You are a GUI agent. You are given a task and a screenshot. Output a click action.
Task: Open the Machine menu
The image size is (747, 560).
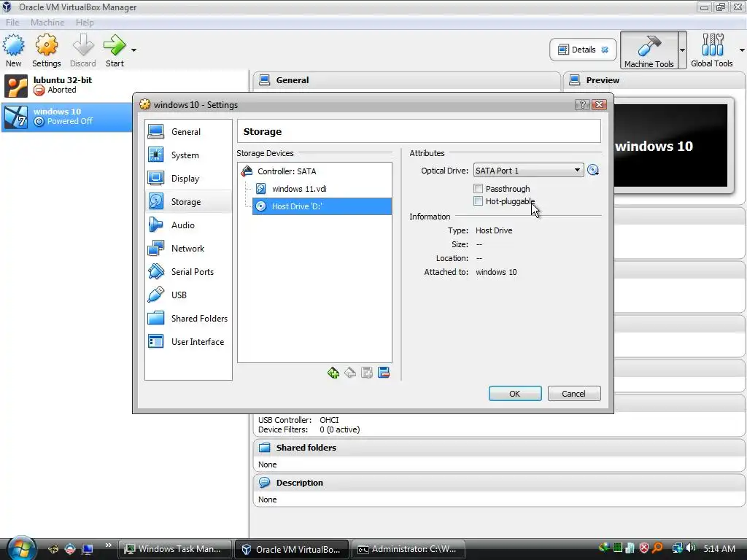[47, 23]
